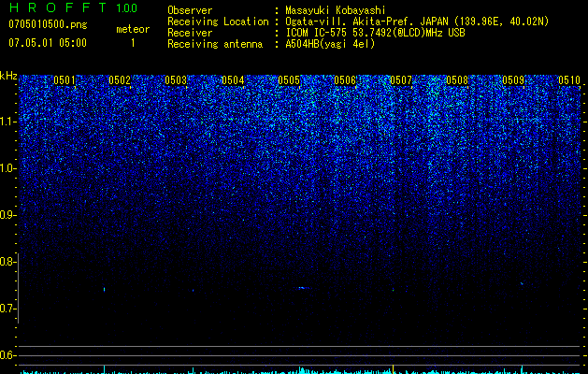Click the 0505 time marker
Viewport: 588px width, 374px height.
pyautogui.click(x=289, y=80)
